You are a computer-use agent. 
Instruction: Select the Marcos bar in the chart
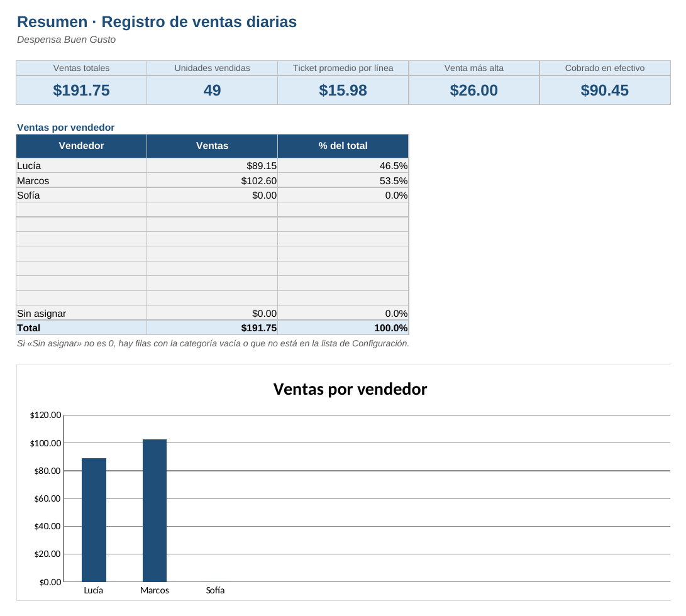[x=155, y=510]
